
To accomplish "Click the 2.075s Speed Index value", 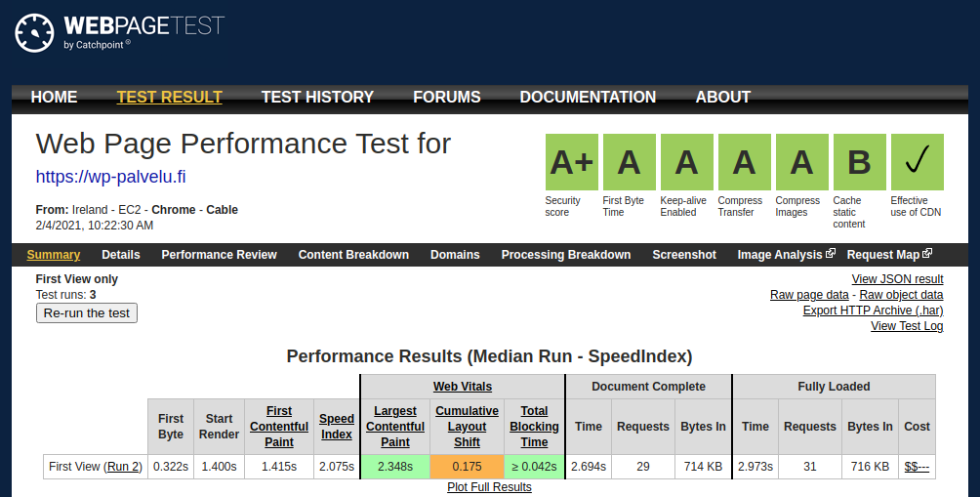I will [336, 467].
